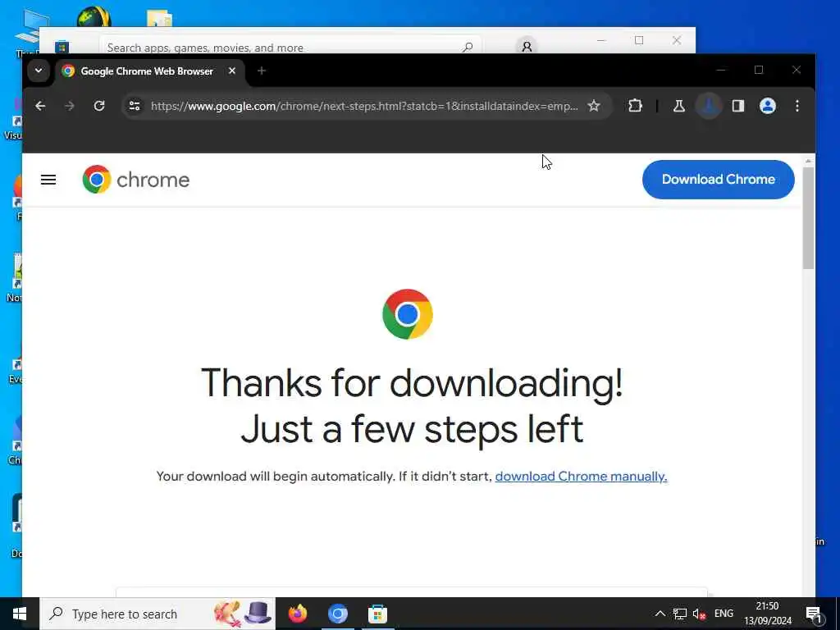
Task: View site information icon in address bar
Action: point(135,106)
